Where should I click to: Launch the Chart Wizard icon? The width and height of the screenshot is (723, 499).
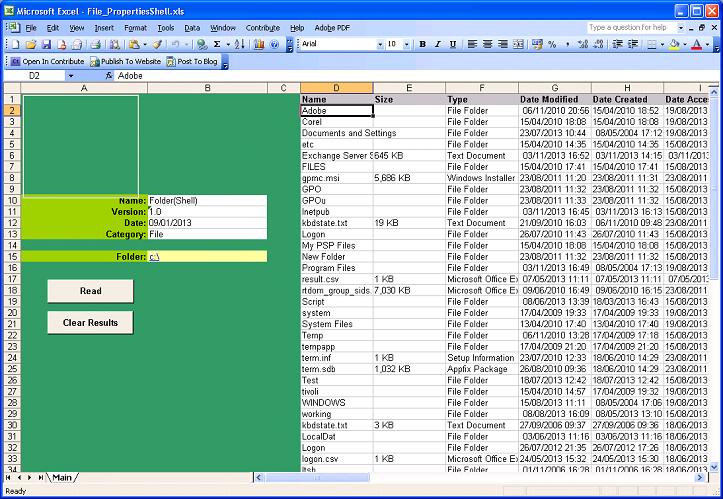(260, 45)
